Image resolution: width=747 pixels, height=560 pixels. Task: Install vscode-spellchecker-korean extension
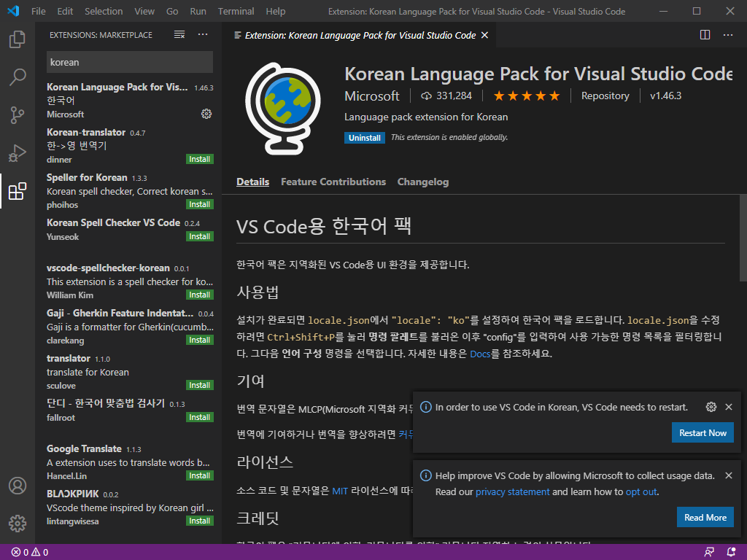click(200, 295)
